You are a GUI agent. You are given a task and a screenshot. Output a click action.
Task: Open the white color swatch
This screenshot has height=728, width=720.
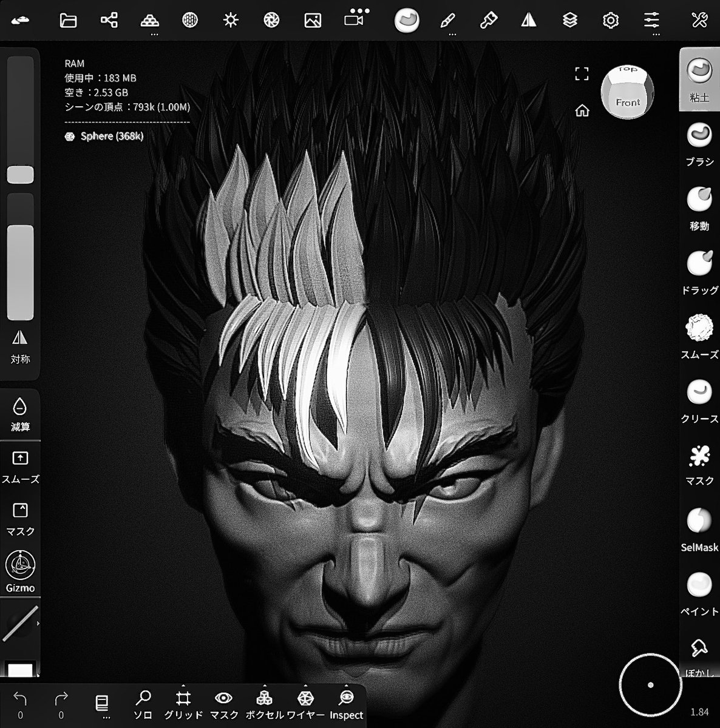point(20,670)
